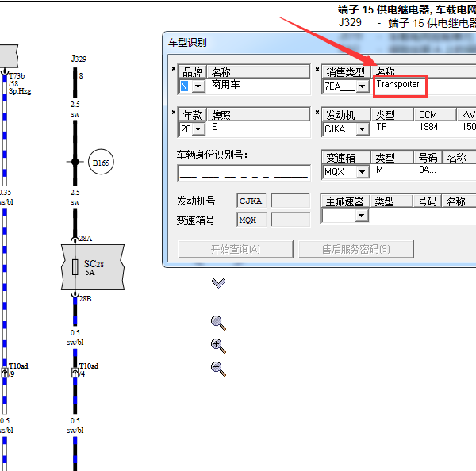
Task: Click the Transporter name text
Action: point(397,84)
